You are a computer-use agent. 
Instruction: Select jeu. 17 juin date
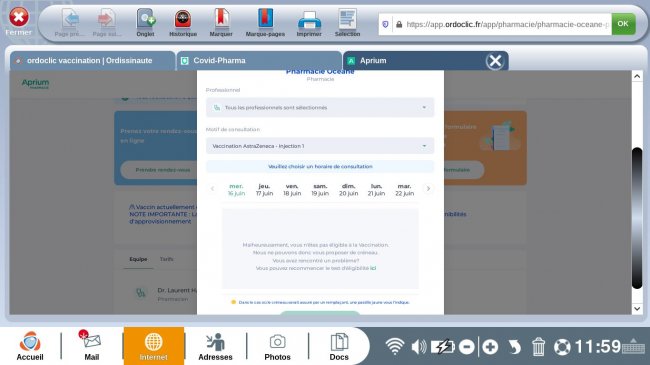264,190
